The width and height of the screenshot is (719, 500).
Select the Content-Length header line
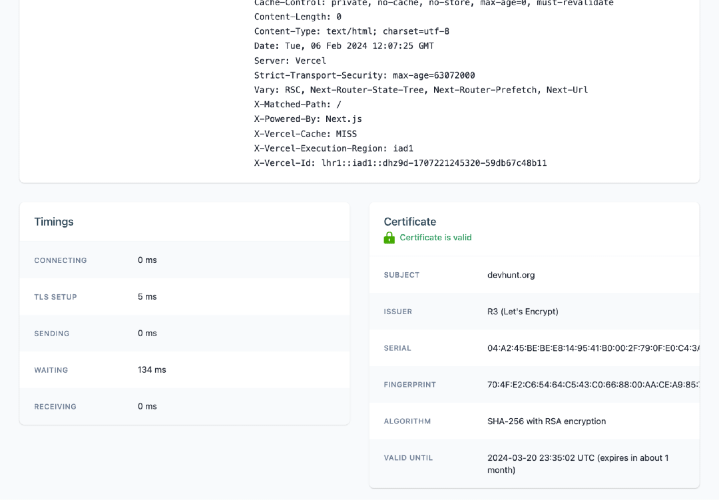(298, 17)
